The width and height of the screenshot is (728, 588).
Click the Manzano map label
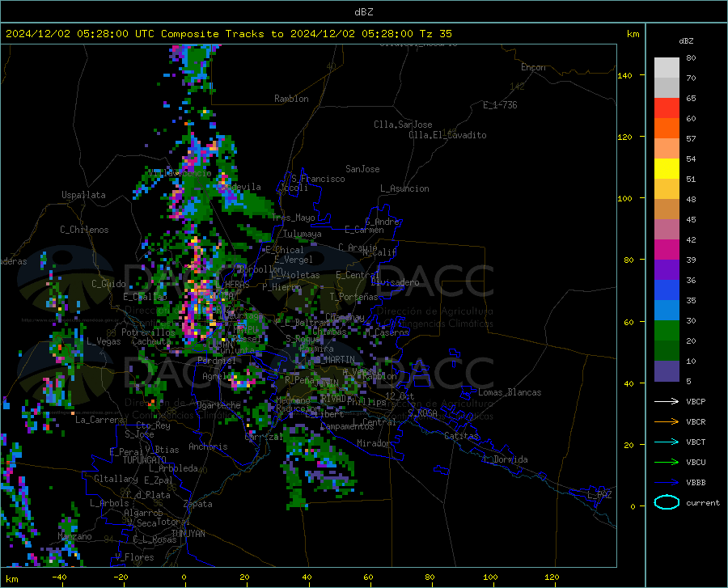74,536
